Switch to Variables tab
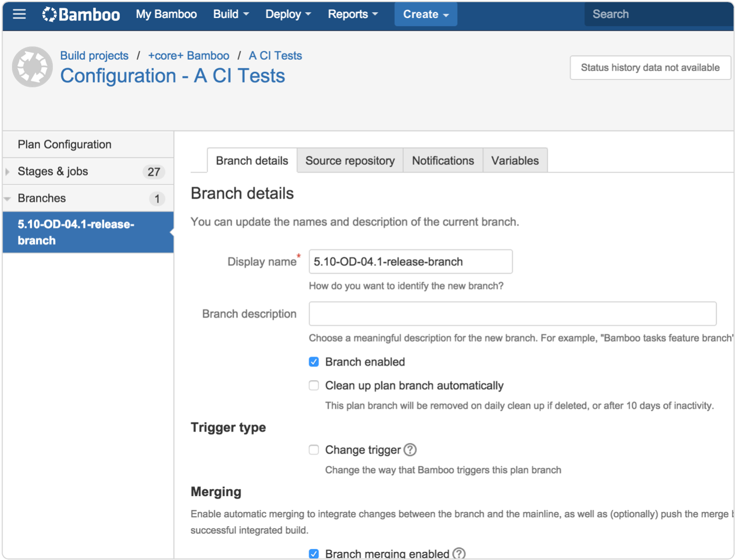The height and width of the screenshot is (560, 737). (x=515, y=161)
